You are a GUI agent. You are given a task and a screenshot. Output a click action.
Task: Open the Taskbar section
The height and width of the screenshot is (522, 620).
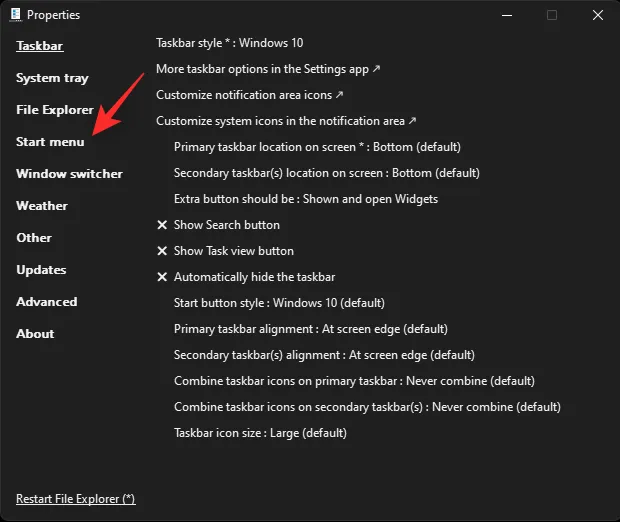(40, 46)
